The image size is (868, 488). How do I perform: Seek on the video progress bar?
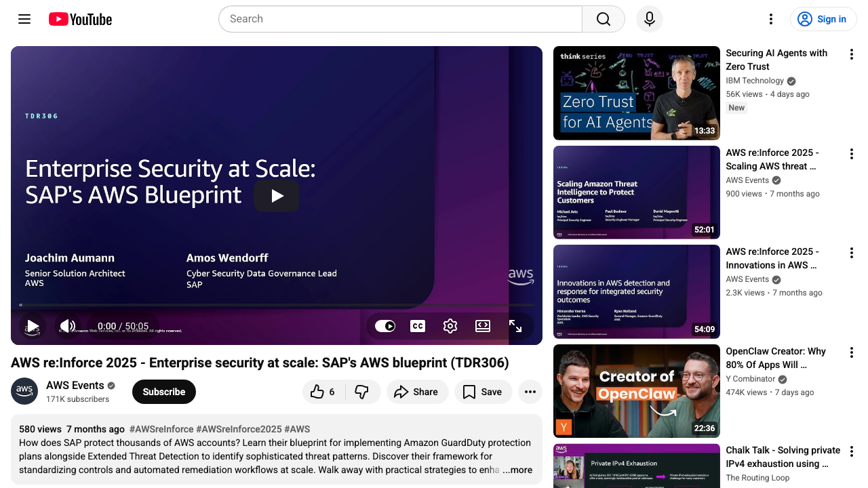277,305
